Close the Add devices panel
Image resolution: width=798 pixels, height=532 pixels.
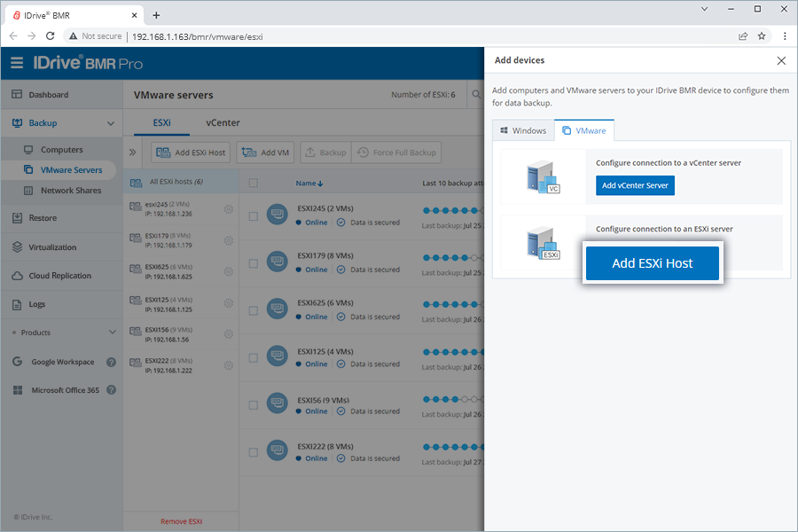click(x=781, y=60)
